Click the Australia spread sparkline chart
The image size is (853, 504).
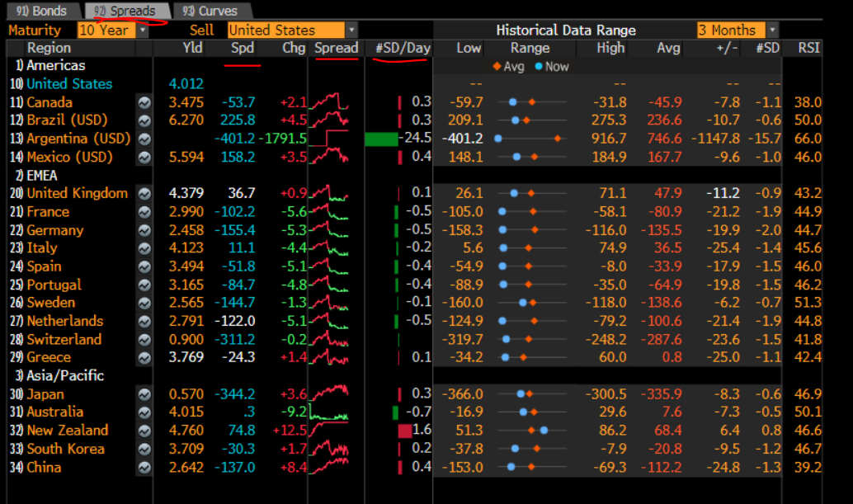tap(328, 412)
